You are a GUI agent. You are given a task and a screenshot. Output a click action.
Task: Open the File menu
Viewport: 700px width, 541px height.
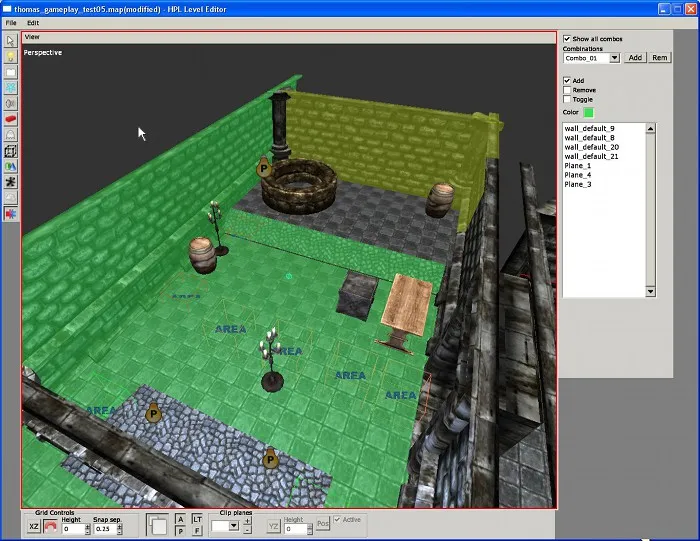click(x=11, y=22)
